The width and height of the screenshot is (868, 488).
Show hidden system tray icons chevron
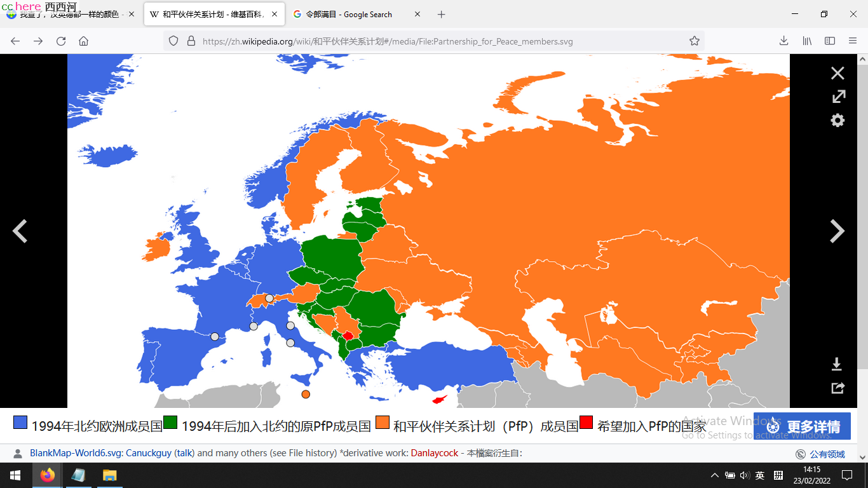click(x=715, y=475)
